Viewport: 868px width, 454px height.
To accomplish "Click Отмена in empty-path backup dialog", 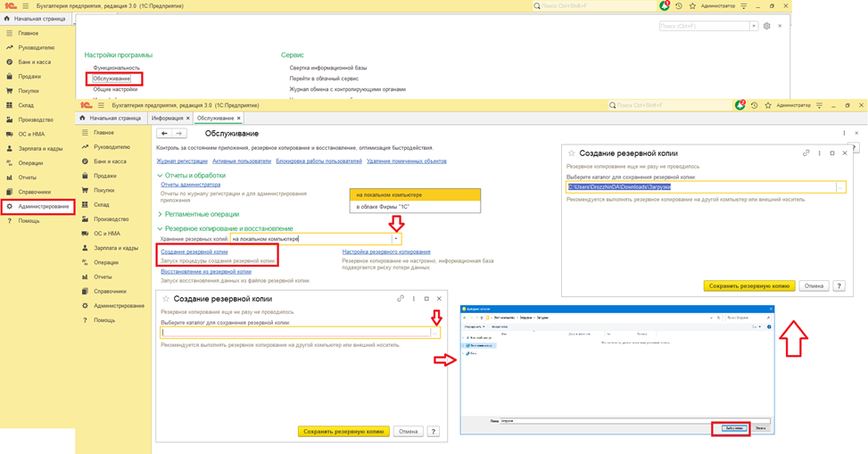I will (408, 432).
